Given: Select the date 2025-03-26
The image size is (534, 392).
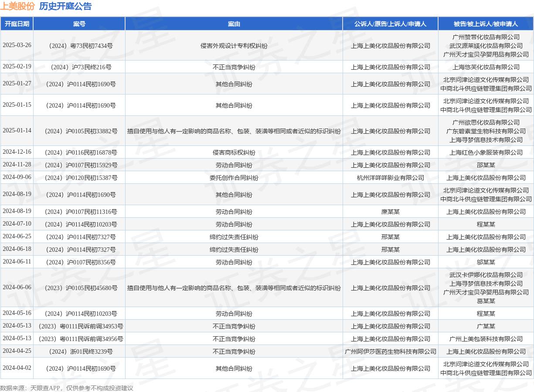Looking at the screenshot, I should click(17, 45).
